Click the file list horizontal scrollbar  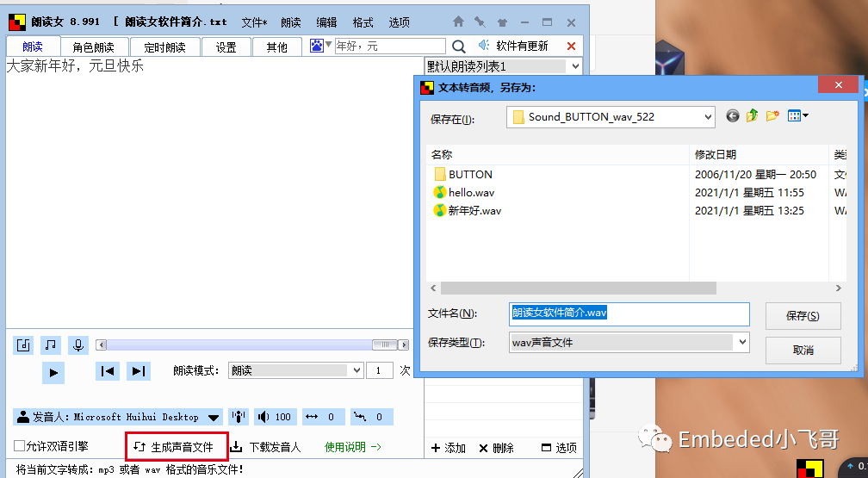click(578, 288)
